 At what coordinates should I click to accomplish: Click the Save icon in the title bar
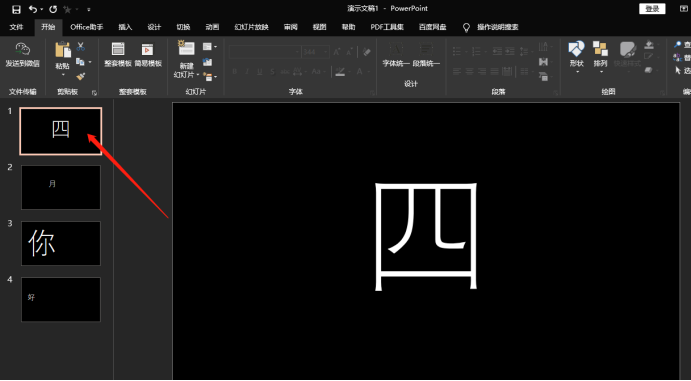(16, 9)
